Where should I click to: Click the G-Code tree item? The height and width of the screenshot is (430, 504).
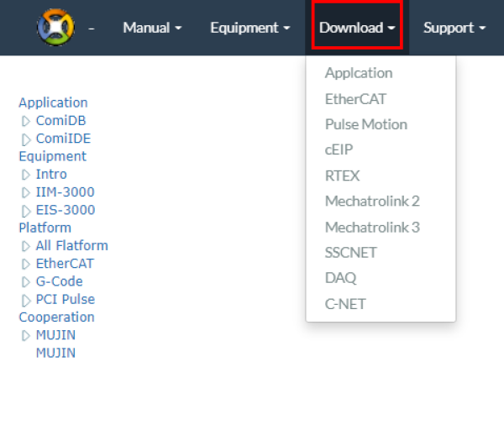(59, 281)
